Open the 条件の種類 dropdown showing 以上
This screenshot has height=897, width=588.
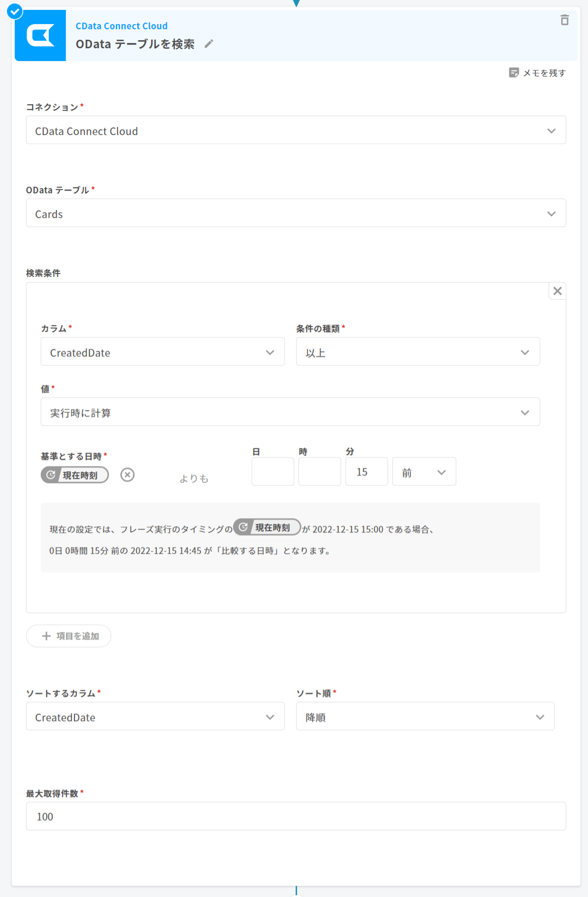click(x=417, y=352)
